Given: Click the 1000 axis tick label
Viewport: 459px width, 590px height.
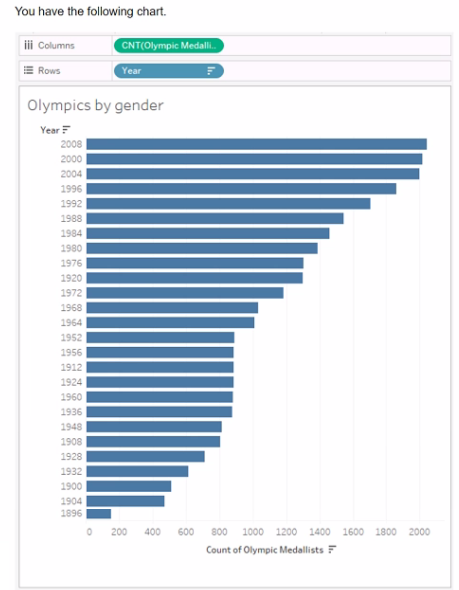Looking at the screenshot, I should pyautogui.click(x=253, y=532).
